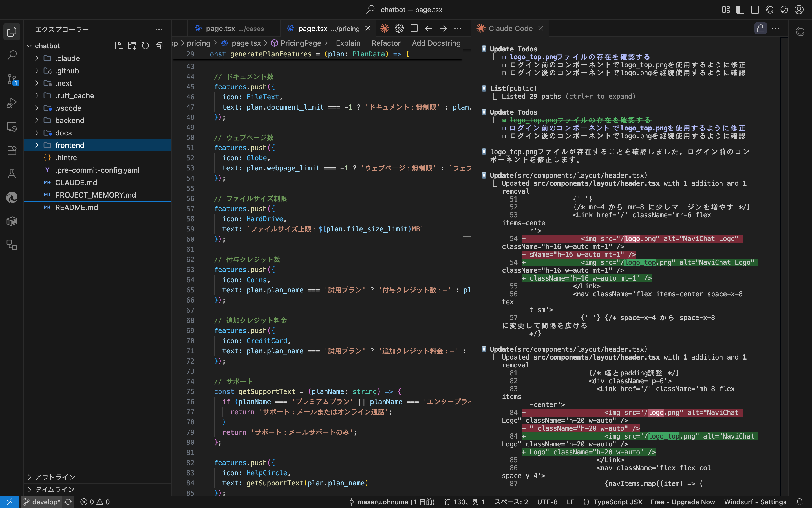Screen dimensions: 812x508
Task: Open CLAUDE.md in the explorer
Action: (x=98, y=183)
